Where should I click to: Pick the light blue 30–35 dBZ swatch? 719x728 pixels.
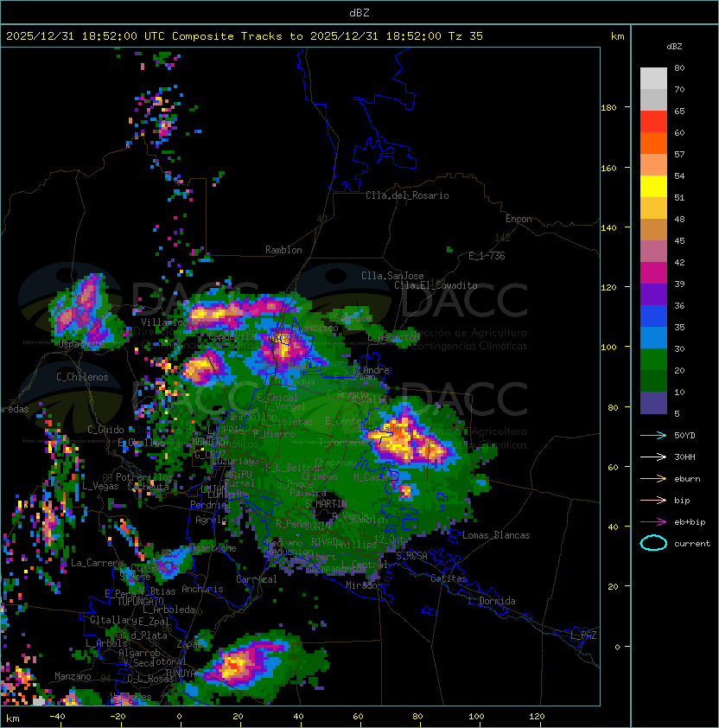coord(653,337)
